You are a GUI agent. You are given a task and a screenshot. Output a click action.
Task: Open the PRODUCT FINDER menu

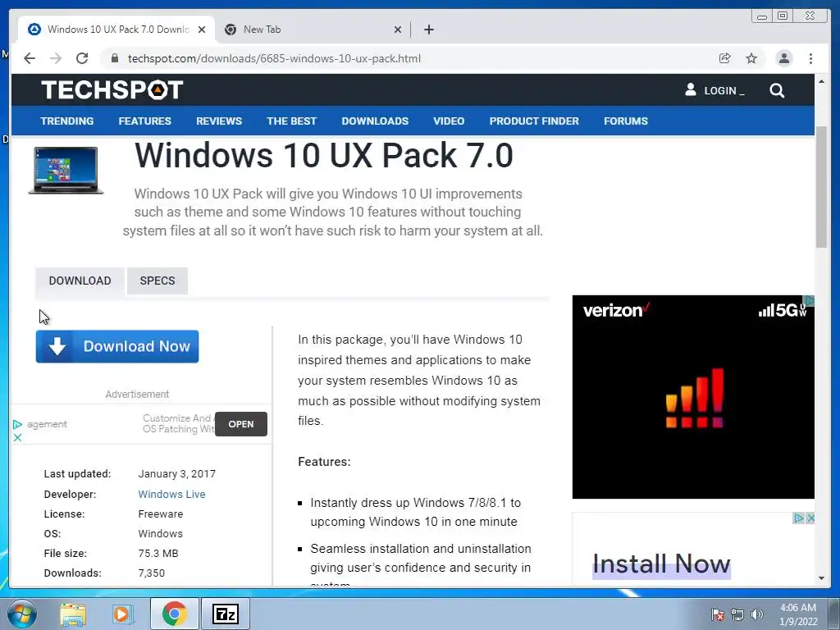[533, 121]
